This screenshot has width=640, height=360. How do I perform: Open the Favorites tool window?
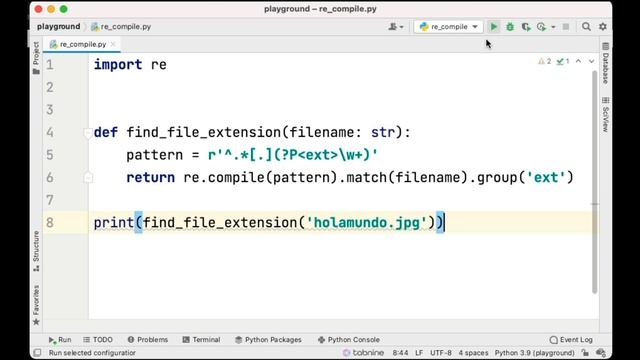36,305
